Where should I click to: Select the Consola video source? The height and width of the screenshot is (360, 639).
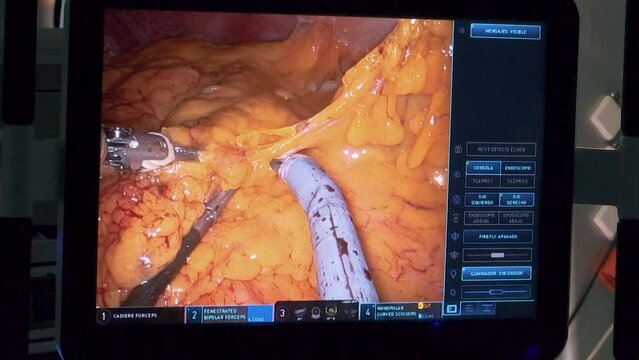pyautogui.click(x=483, y=168)
